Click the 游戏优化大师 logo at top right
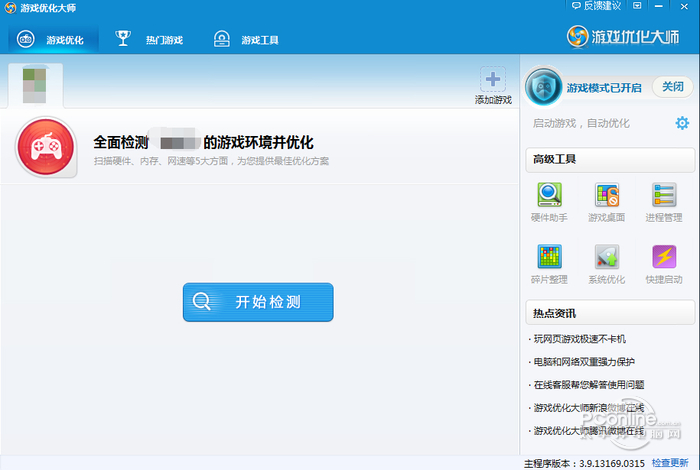This screenshot has height=470, width=700. click(x=623, y=37)
